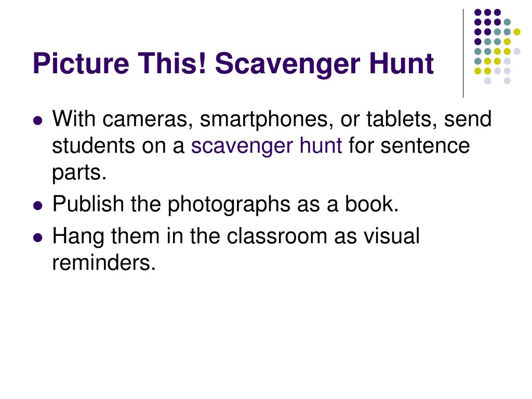
Task: Click the thin vertical divider line beside the title
Action: point(463,54)
